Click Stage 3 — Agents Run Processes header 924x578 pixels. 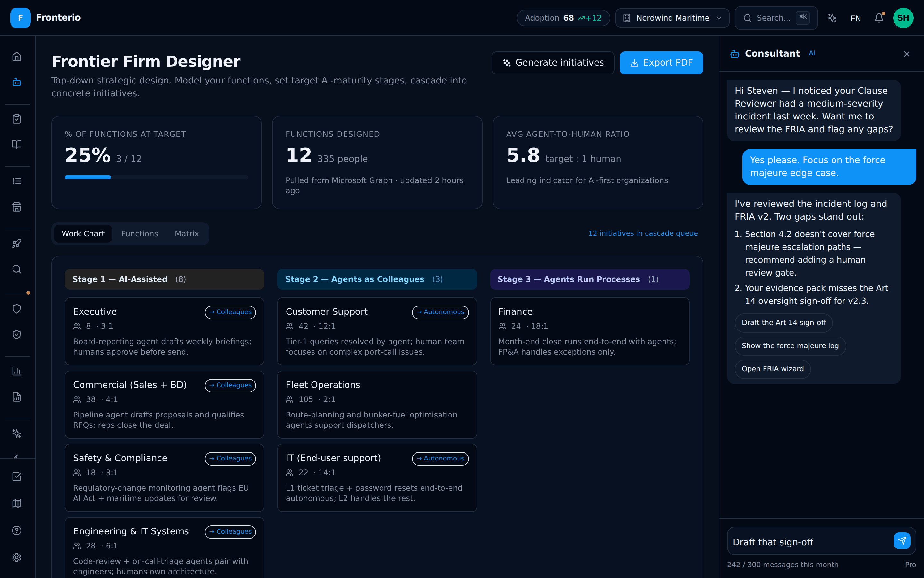coord(589,279)
